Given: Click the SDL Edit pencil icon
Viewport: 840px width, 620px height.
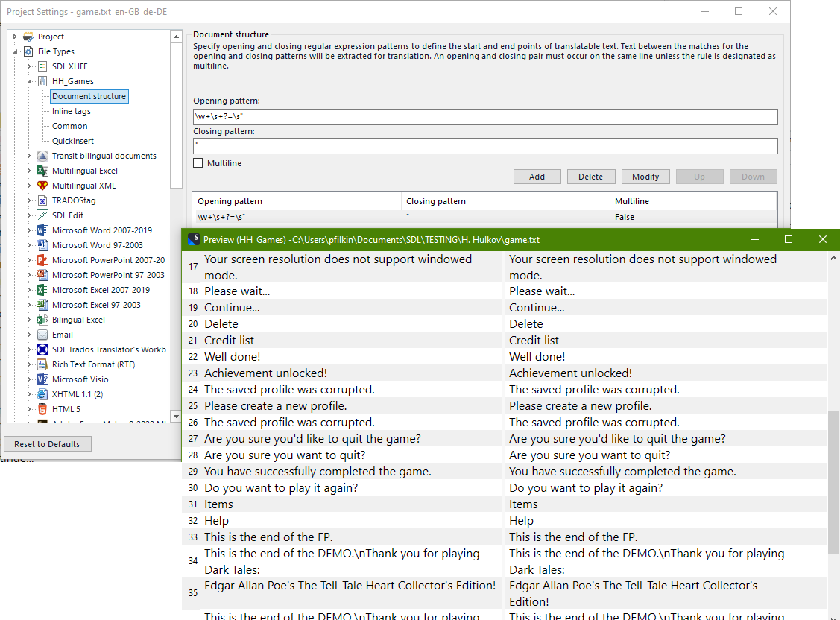Looking at the screenshot, I should (43, 215).
